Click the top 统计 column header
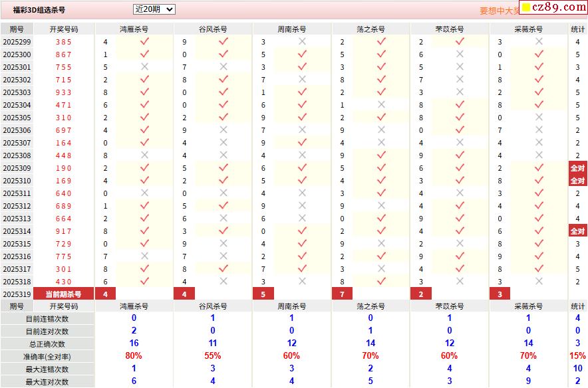Screen dimensions: 588x388 point(578,29)
